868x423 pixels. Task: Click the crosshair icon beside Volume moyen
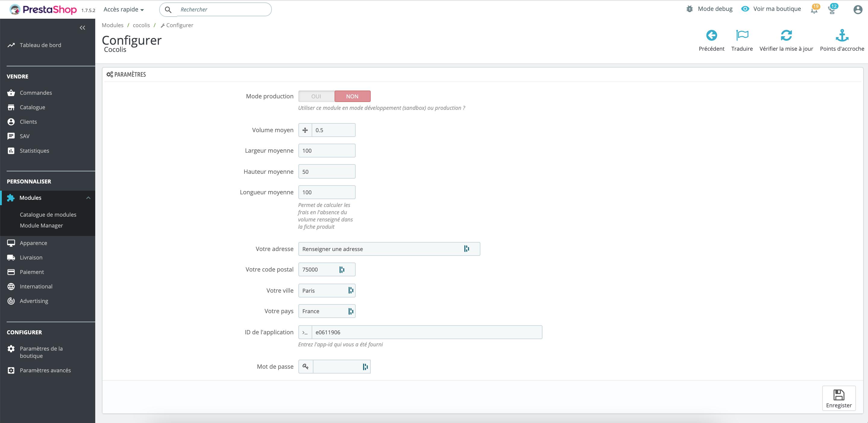click(x=305, y=130)
